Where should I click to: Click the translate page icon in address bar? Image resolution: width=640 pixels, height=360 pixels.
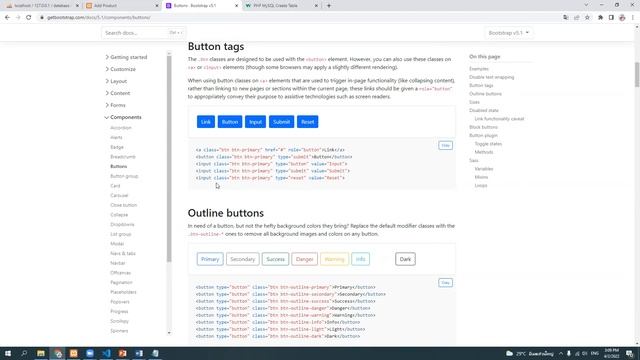pyautogui.click(x=565, y=18)
